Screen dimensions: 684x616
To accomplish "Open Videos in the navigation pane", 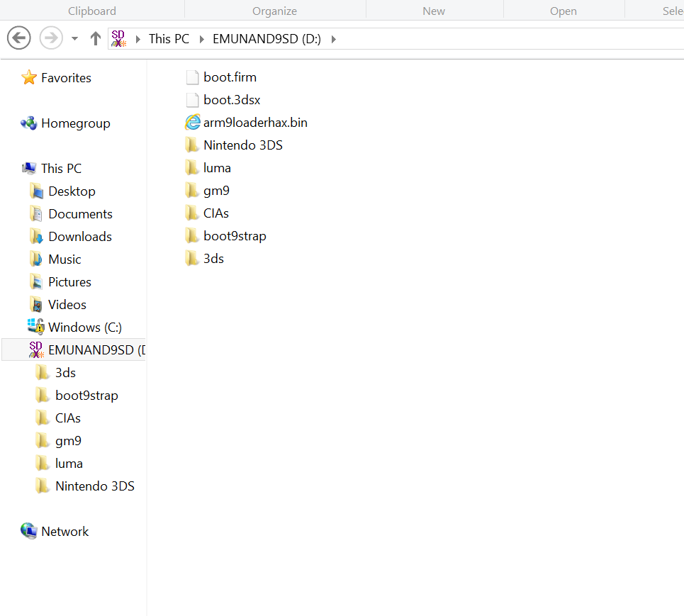I will [67, 305].
